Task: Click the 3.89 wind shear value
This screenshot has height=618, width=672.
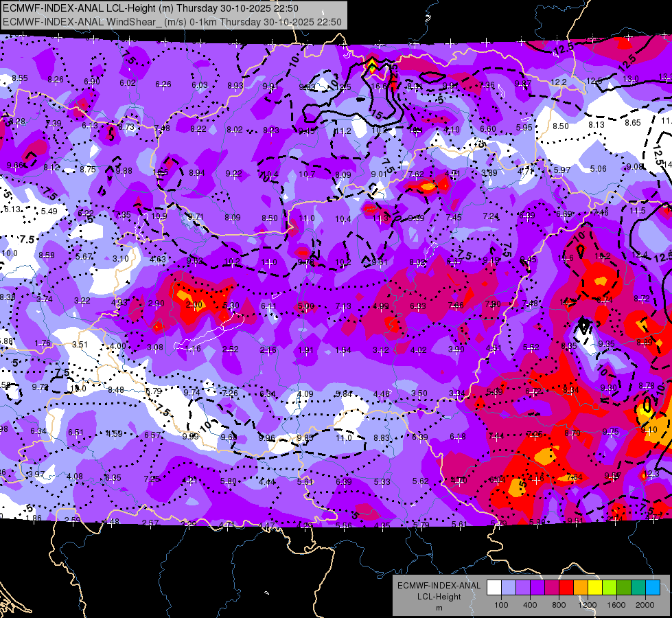Action: (x=489, y=172)
